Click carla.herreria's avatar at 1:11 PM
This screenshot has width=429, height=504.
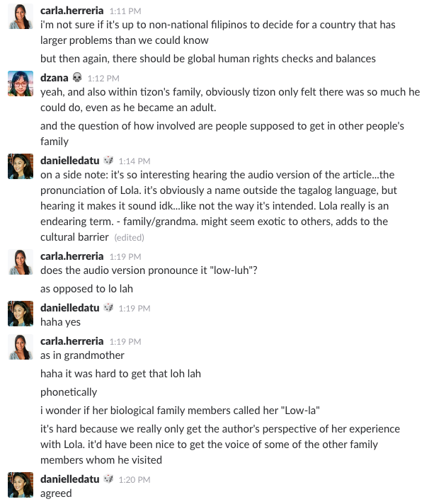[21, 16]
